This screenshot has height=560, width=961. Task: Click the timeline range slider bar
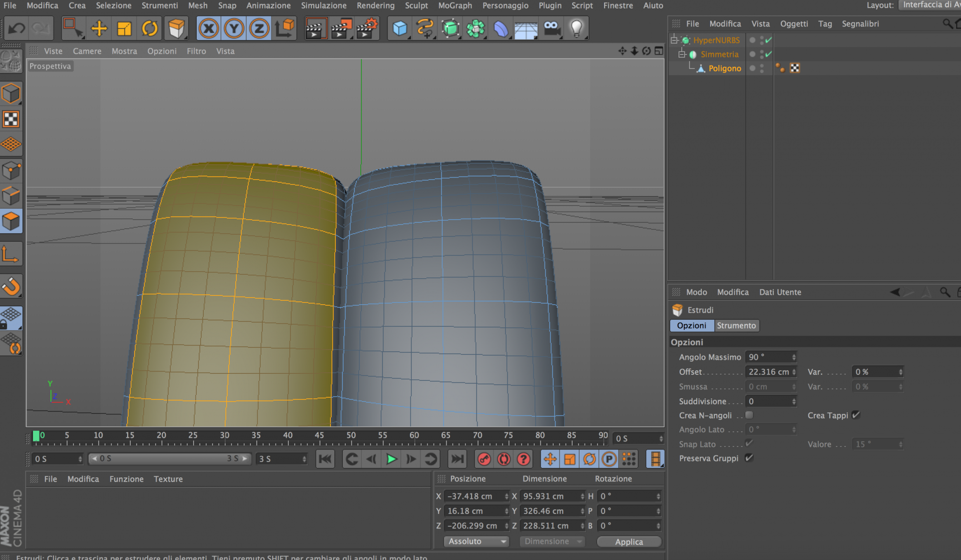pyautogui.click(x=169, y=459)
